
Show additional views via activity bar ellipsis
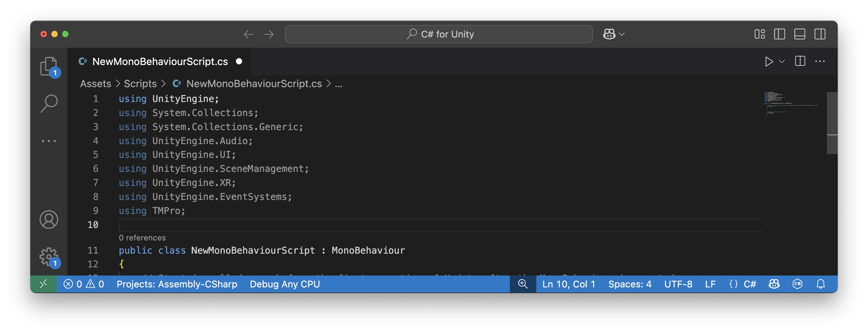coord(49,141)
